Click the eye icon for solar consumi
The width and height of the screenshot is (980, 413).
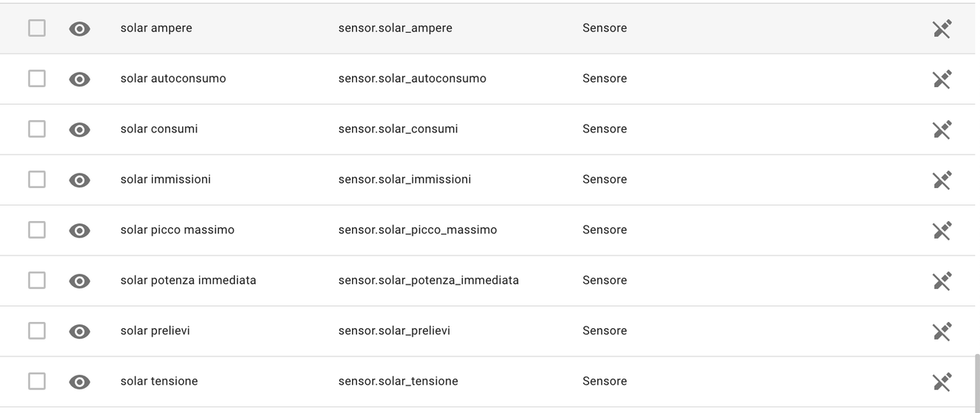[80, 130]
